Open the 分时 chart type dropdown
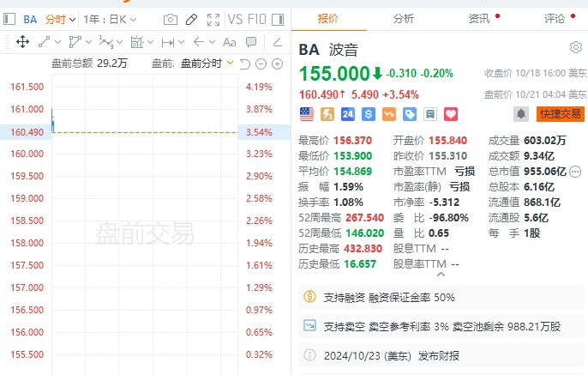 coord(60,20)
